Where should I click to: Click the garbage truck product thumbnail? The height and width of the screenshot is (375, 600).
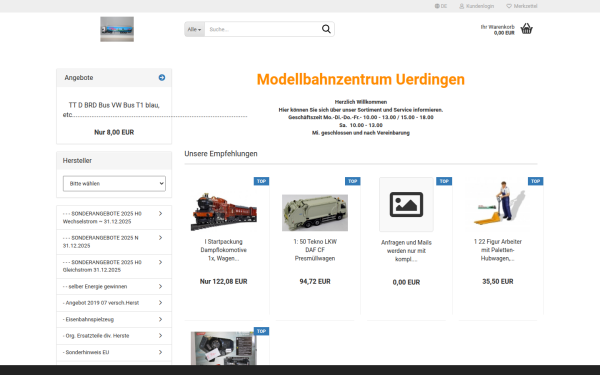click(315, 213)
